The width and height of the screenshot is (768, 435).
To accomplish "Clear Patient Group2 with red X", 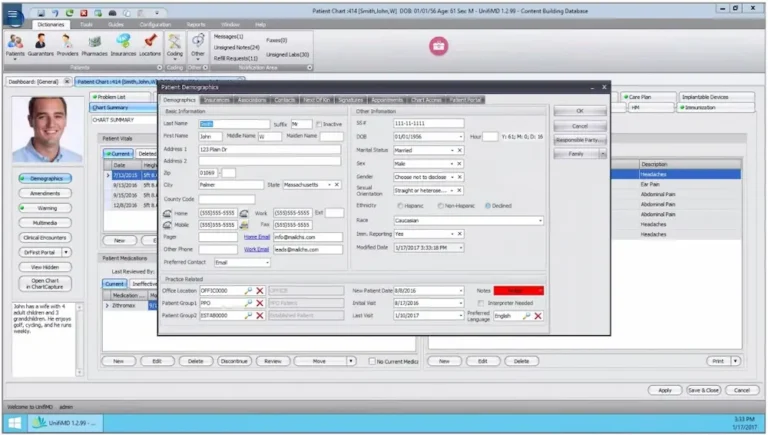I will [x=260, y=315].
